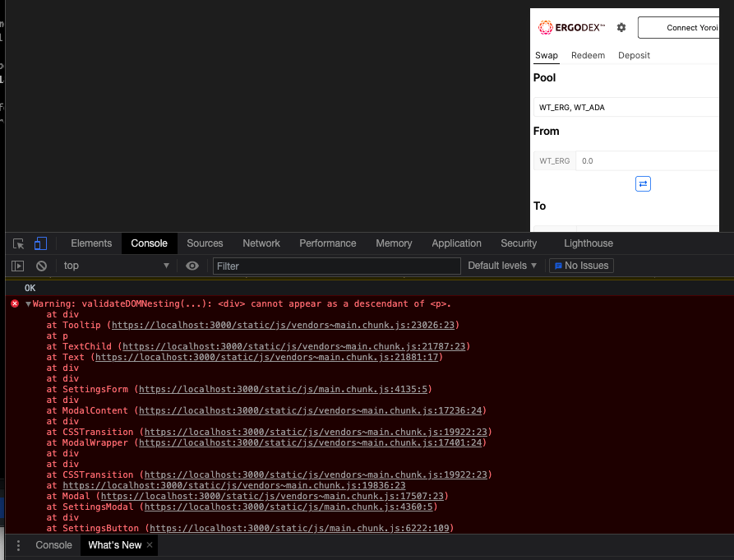Open the Lighthouse tab
Image resolution: width=734 pixels, height=560 pixels.
click(589, 243)
